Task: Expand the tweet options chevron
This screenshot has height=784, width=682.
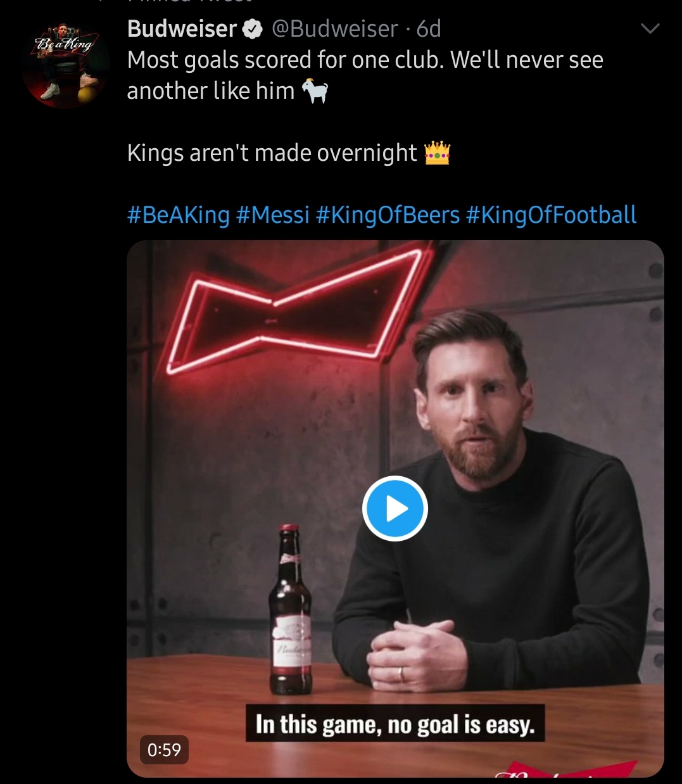Action: pyautogui.click(x=650, y=28)
